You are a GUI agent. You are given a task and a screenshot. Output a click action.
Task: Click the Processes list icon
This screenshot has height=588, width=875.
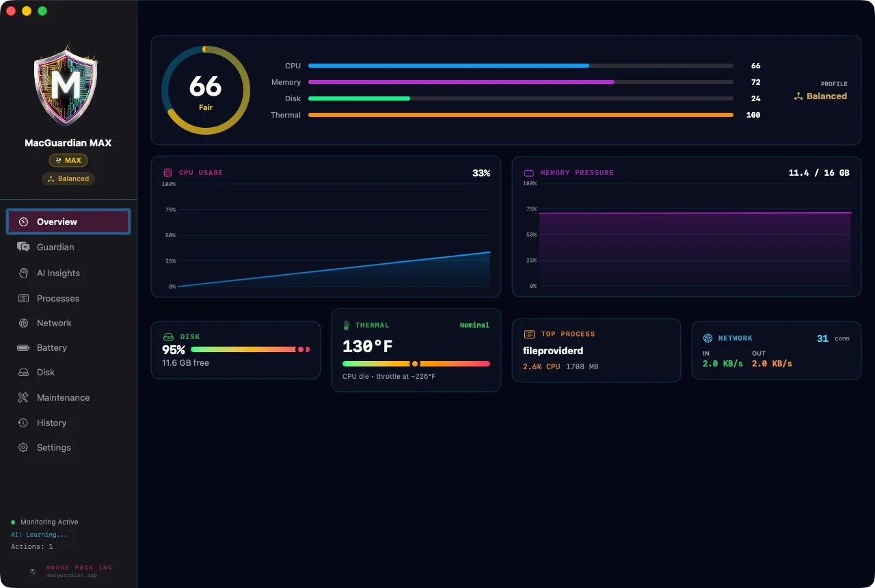[23, 298]
